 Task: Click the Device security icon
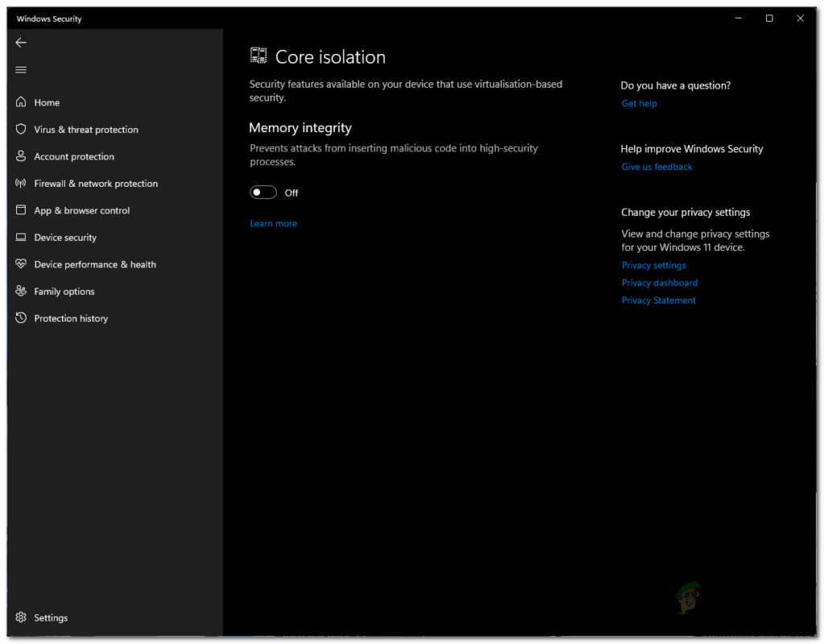pos(20,237)
